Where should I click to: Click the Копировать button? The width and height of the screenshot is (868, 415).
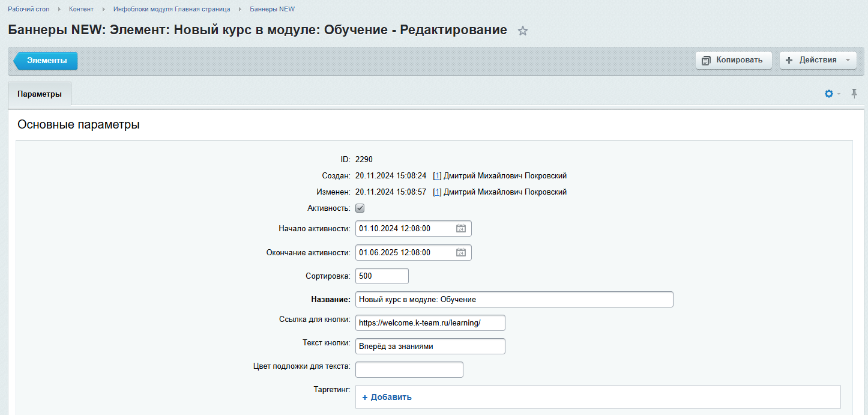pyautogui.click(x=734, y=60)
